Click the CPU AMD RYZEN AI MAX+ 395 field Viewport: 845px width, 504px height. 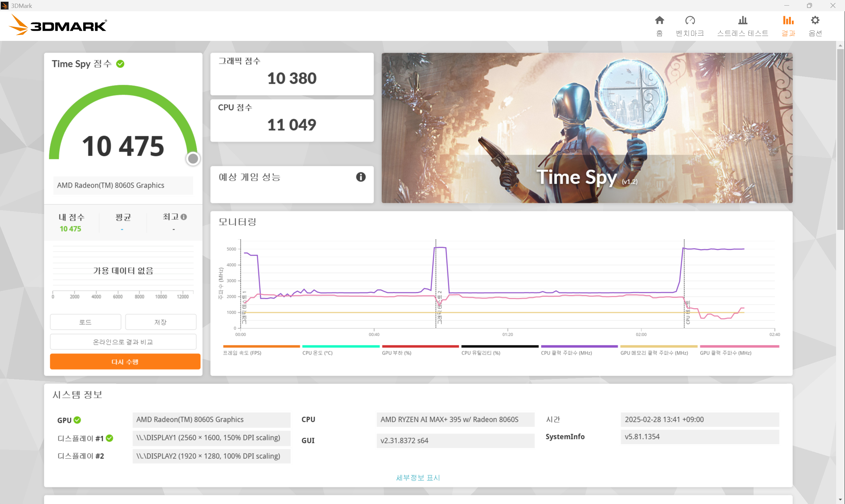click(x=455, y=420)
